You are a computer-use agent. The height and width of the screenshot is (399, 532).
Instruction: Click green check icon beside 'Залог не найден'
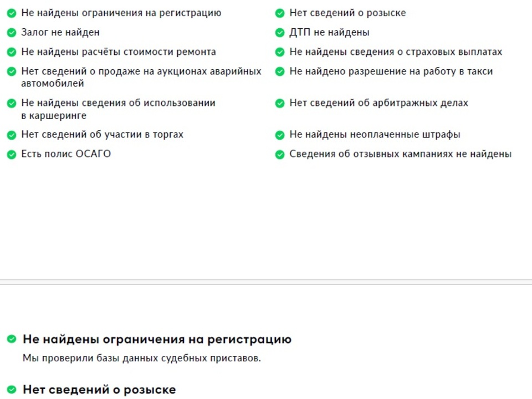coord(12,33)
